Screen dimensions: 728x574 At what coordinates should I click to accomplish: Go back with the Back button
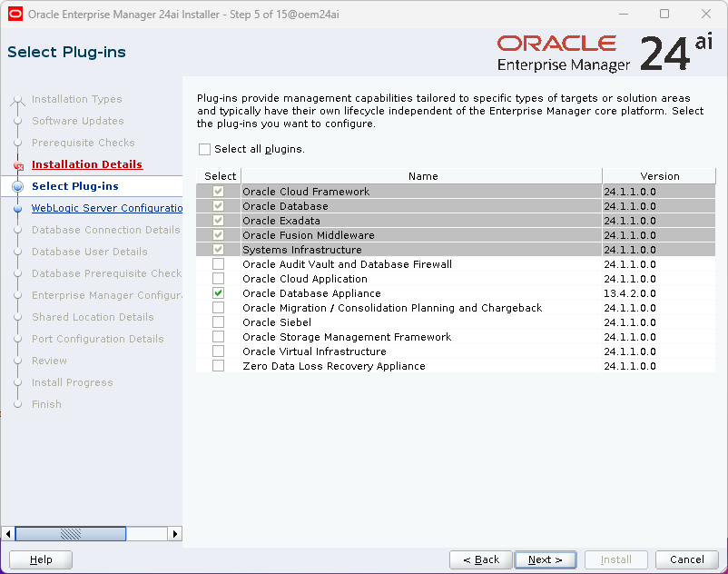[x=481, y=559]
